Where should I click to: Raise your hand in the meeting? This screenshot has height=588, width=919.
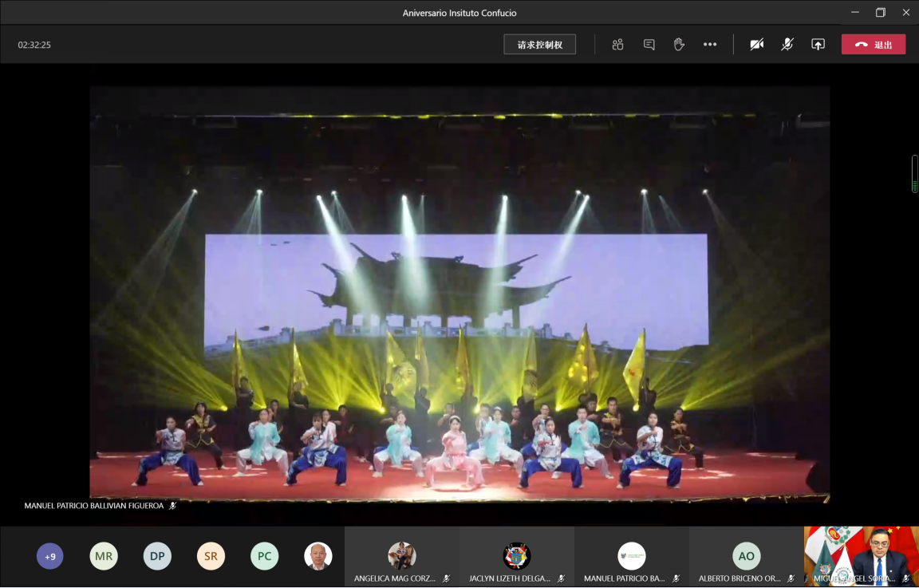[x=679, y=45]
